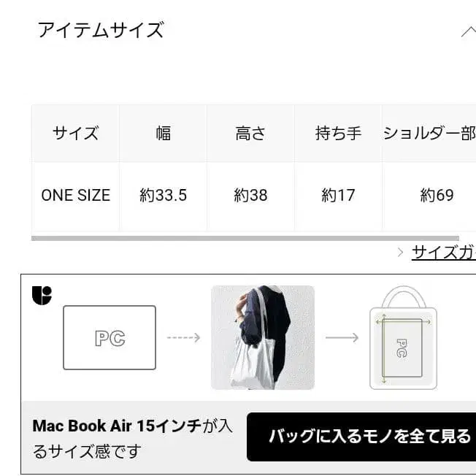Click the solid arrow before bag diagram

click(x=342, y=337)
